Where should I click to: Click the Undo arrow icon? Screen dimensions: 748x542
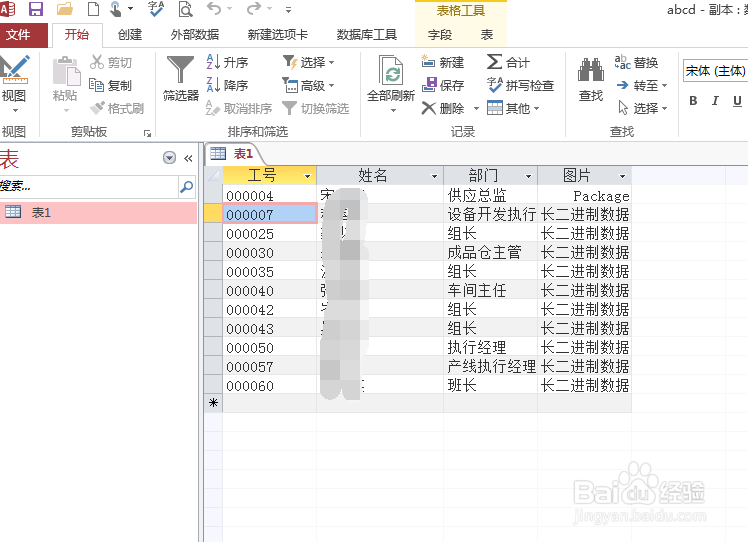pos(214,8)
